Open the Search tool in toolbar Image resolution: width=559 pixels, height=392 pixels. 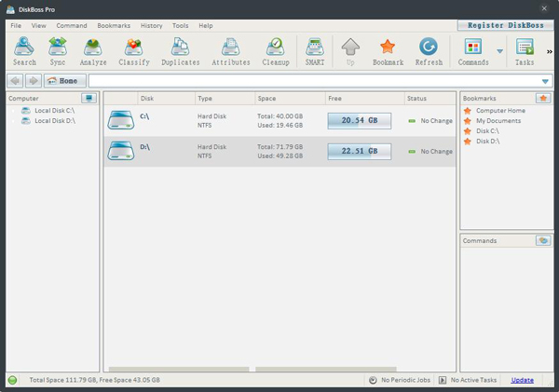click(24, 51)
